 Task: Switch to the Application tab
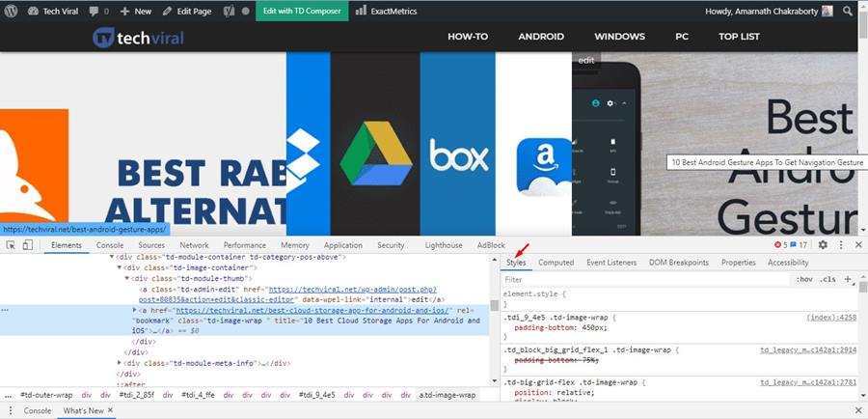tap(343, 245)
